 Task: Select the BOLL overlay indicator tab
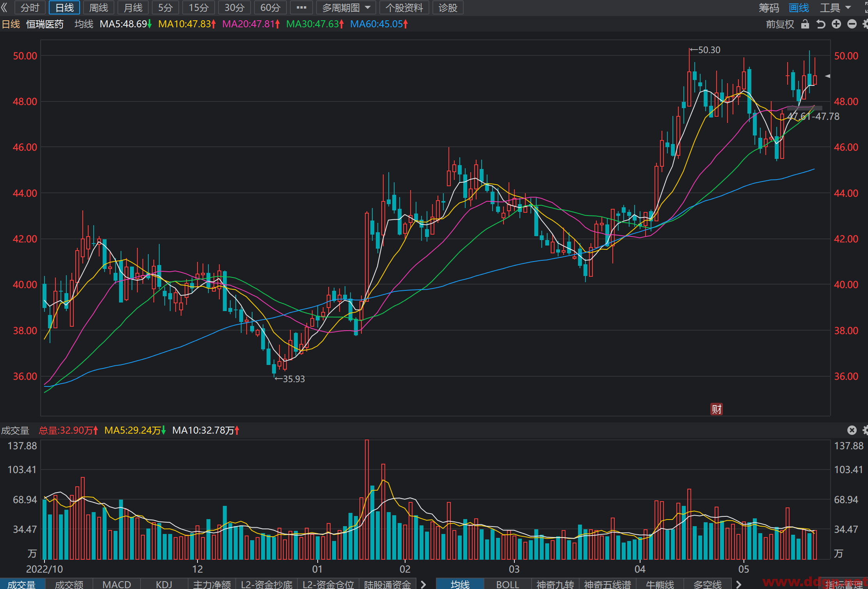point(507,584)
